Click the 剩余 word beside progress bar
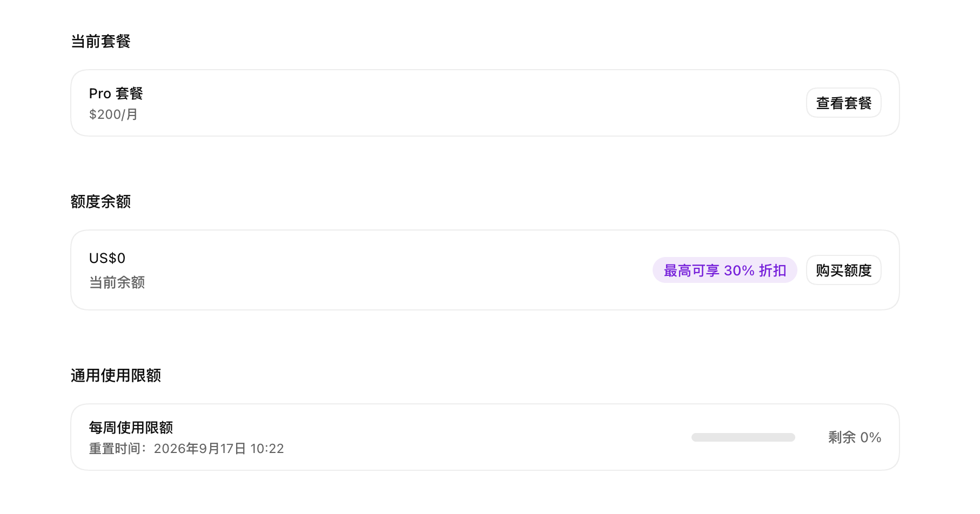This screenshot has width=980, height=514. 842,437
